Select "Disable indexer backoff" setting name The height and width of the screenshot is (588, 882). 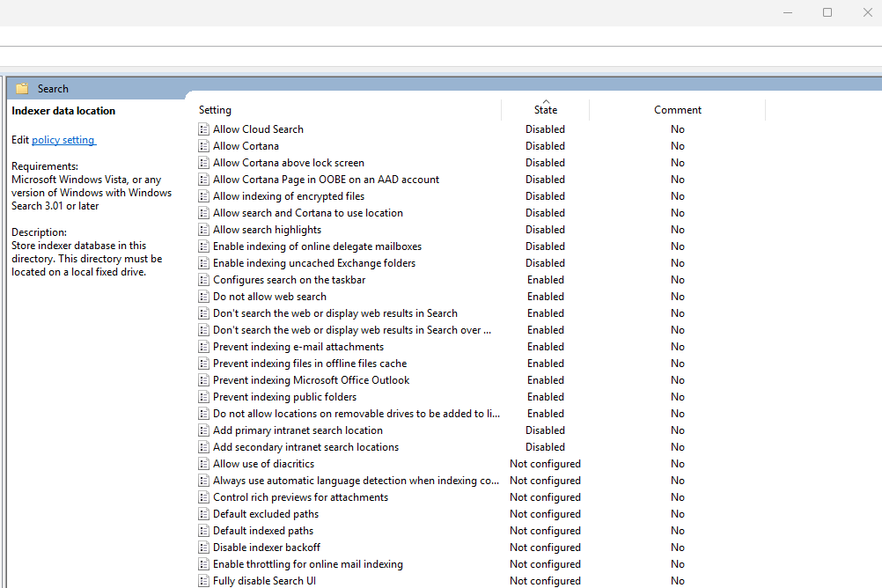(267, 548)
